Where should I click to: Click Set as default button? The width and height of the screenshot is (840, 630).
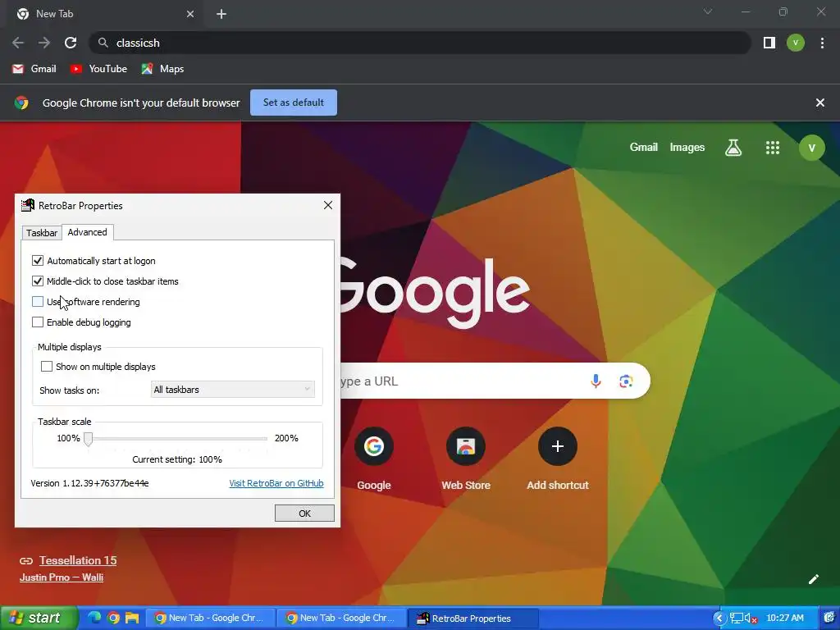pos(294,103)
